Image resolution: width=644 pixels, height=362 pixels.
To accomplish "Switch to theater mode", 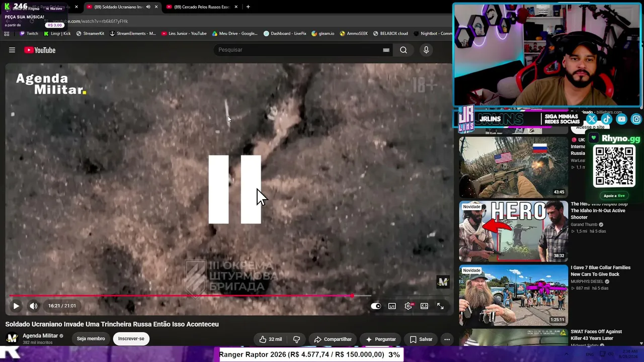I will (424, 306).
